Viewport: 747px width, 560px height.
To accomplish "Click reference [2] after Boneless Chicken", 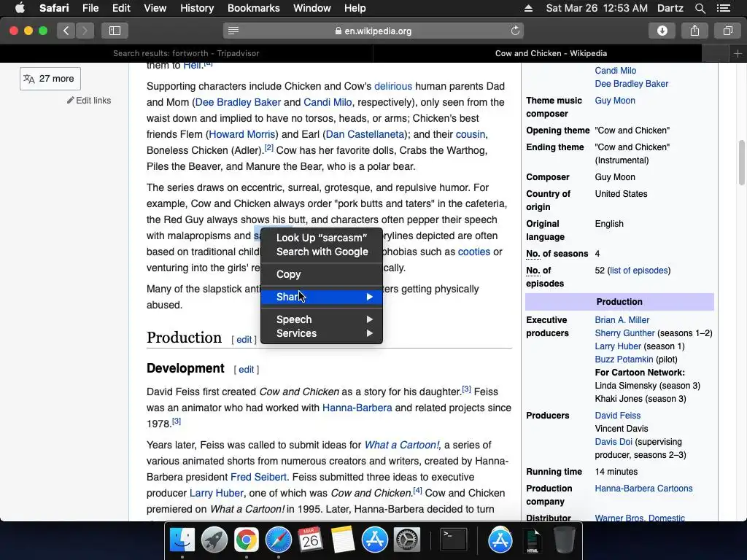I will point(268,148).
